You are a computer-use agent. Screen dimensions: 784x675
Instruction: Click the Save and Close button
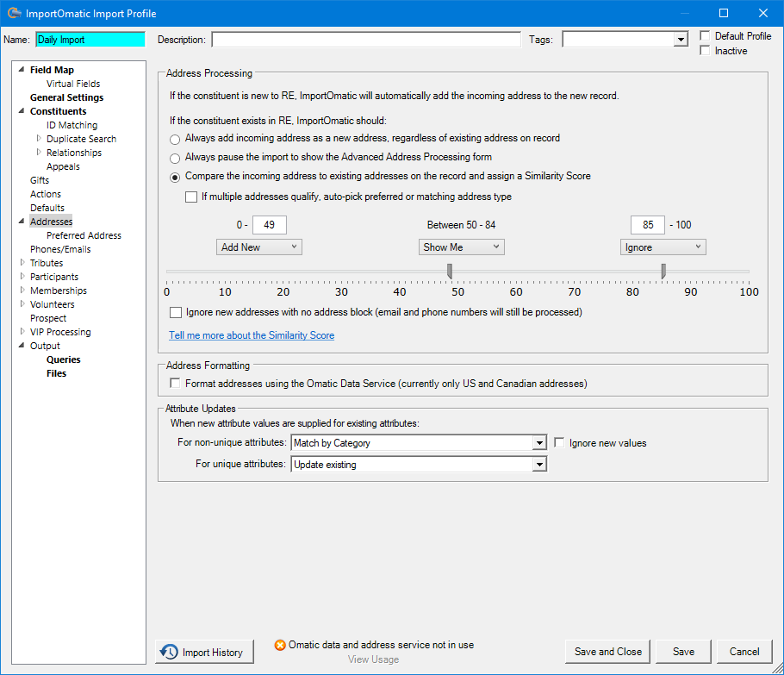[607, 652]
